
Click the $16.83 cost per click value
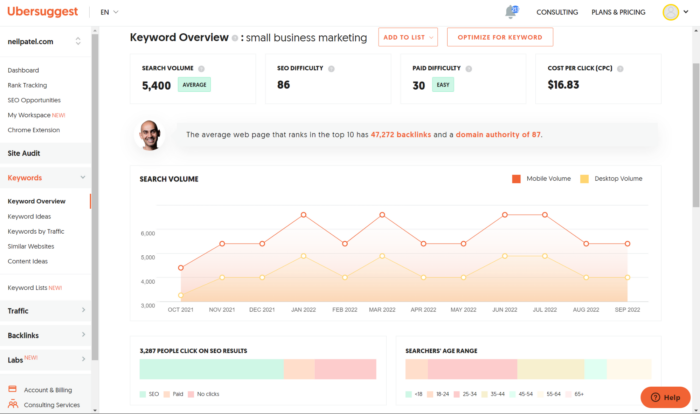(x=563, y=85)
